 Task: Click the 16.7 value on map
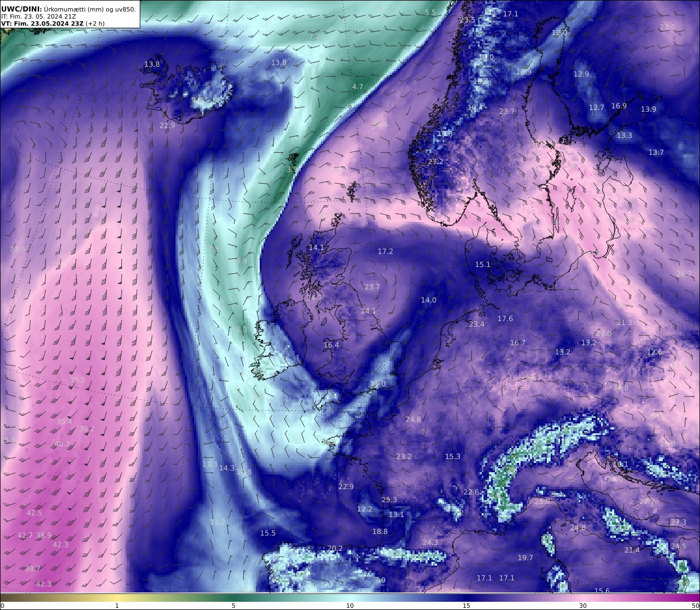click(x=518, y=343)
